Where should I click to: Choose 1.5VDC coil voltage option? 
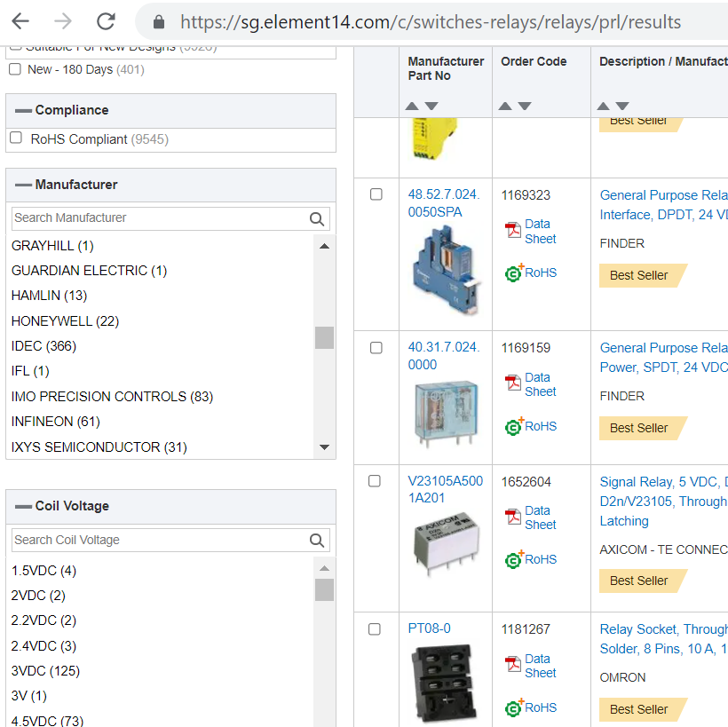(44, 571)
